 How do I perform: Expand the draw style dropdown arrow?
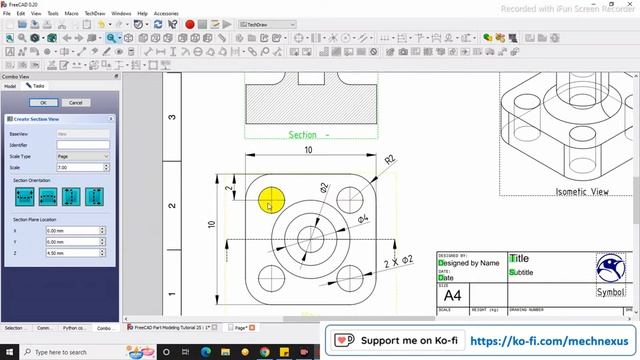pyautogui.click(x=43, y=38)
